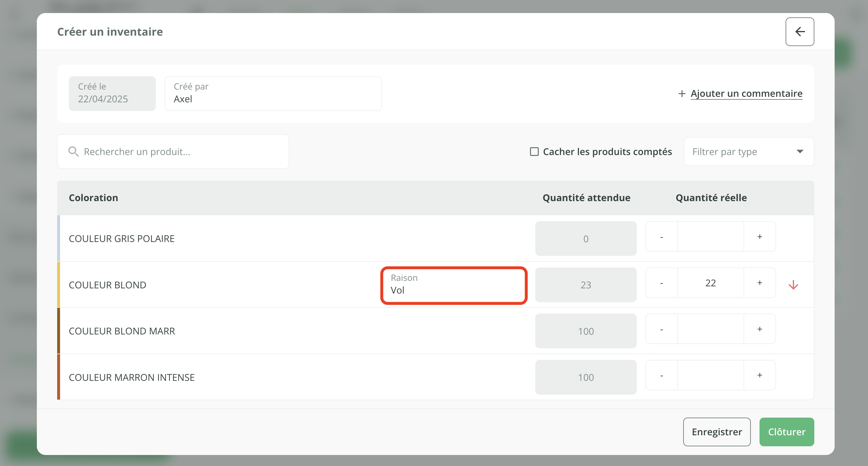The image size is (868, 466).
Task: Click the back arrow button
Action: coord(800,32)
